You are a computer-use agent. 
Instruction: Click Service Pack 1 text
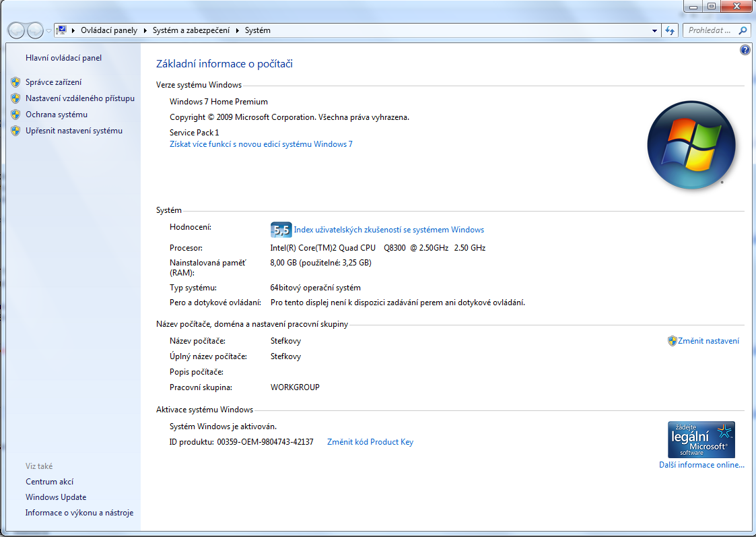click(195, 133)
